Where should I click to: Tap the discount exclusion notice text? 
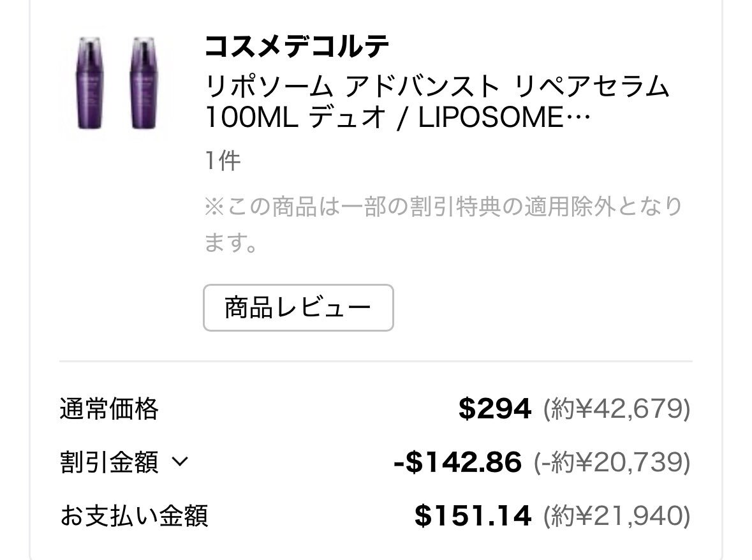(x=444, y=224)
